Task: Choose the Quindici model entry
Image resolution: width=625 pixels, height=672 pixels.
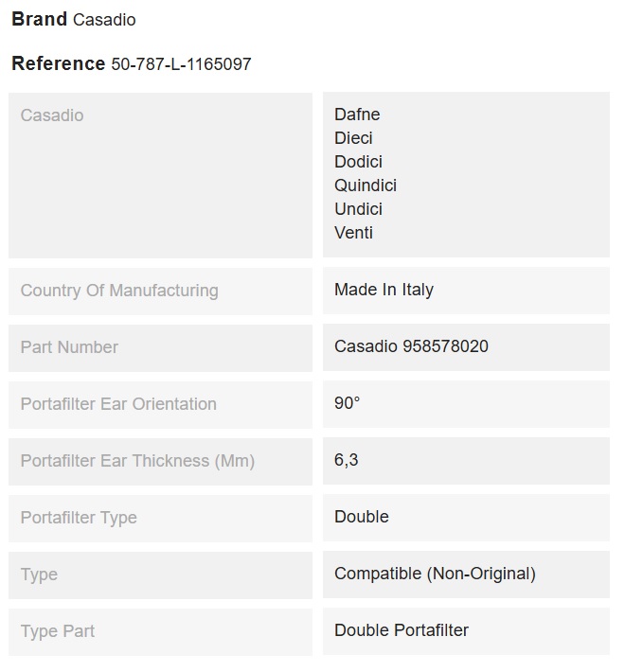Action: [x=365, y=186]
